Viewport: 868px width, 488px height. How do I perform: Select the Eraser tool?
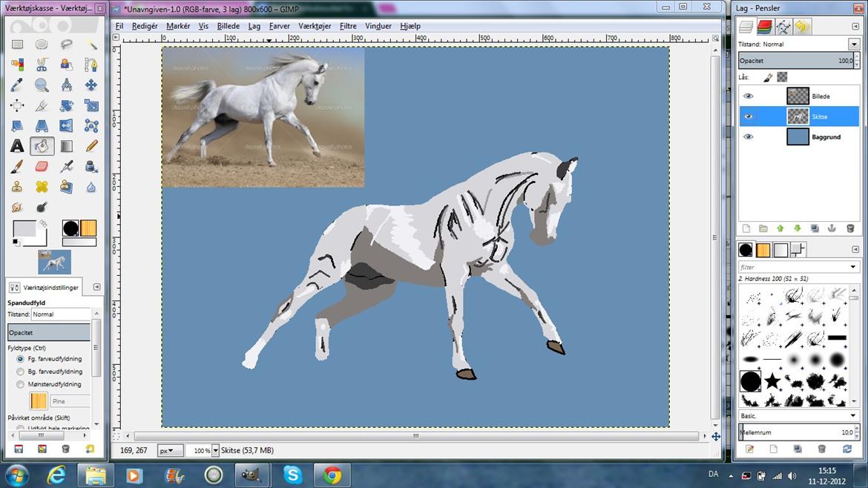(42, 166)
